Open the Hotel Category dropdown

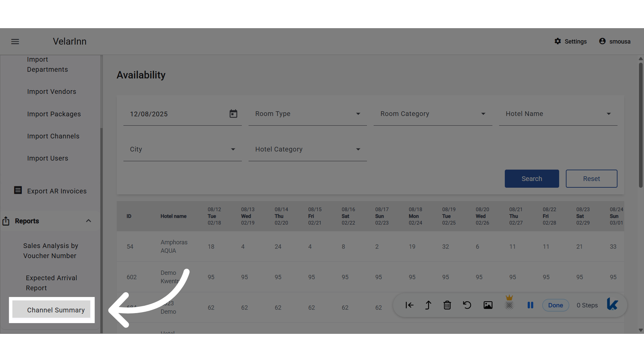[308, 149]
